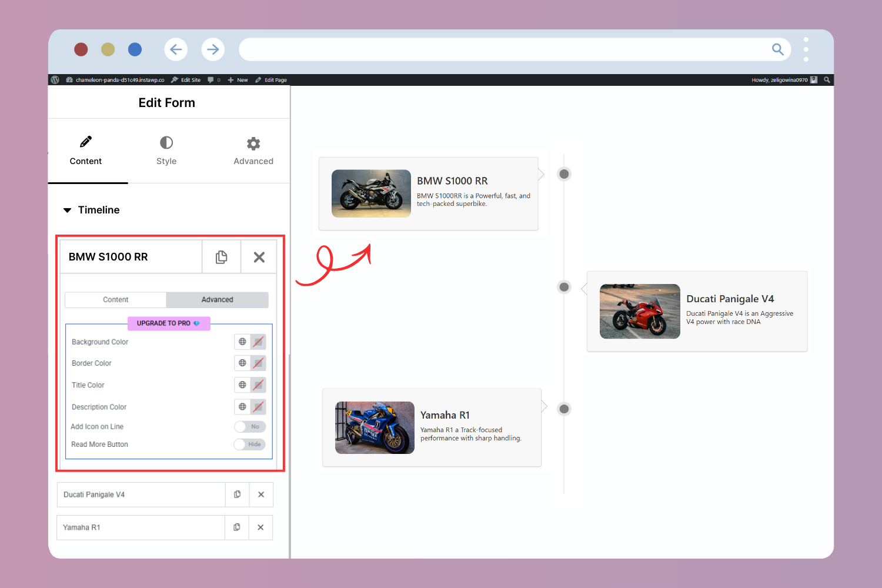Click Border Color global globe icon

242,363
